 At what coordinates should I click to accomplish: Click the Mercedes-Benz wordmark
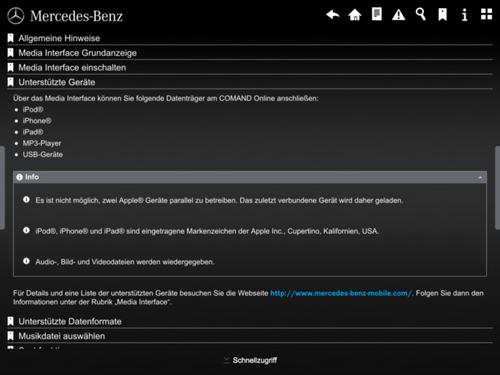76,16
